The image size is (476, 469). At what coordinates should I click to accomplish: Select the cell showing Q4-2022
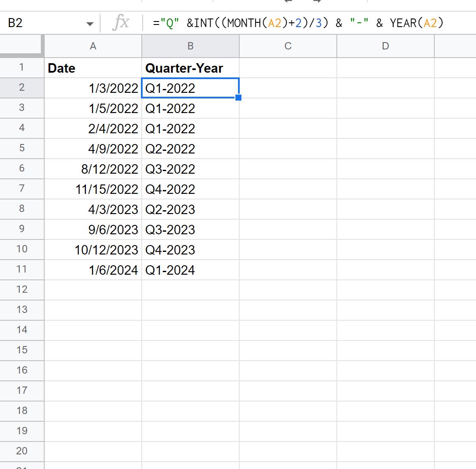click(x=190, y=189)
